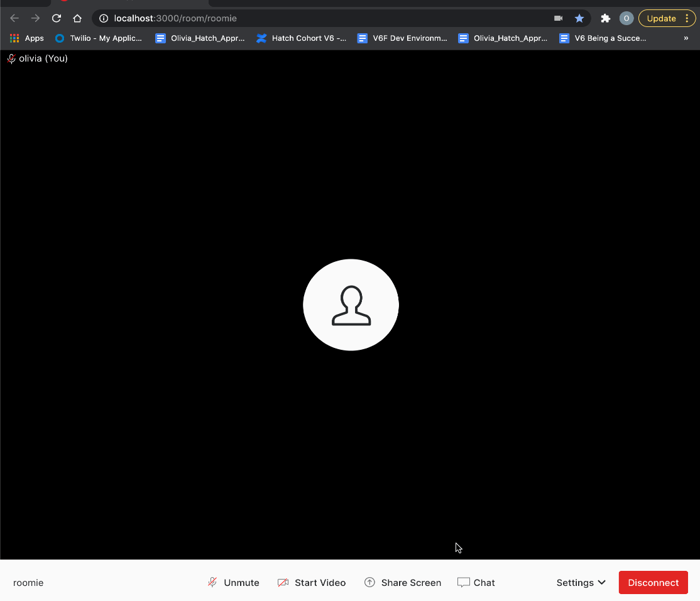Open Twilio - My Applic... bookmark
The image size is (700, 601).
click(98, 38)
